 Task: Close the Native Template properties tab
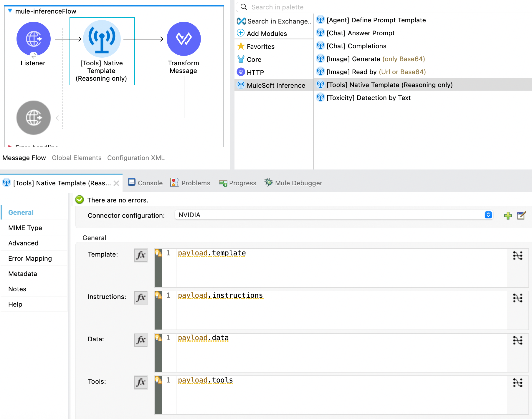(x=116, y=183)
